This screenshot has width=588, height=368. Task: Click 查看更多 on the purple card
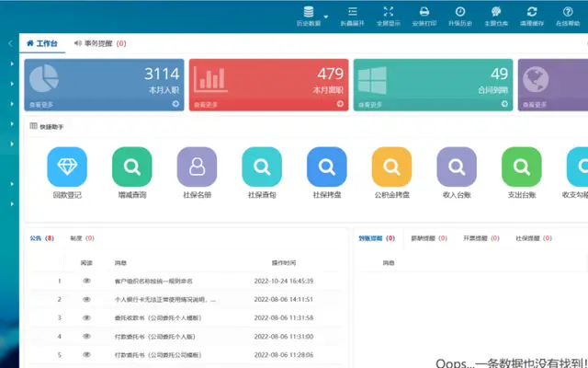(x=535, y=105)
